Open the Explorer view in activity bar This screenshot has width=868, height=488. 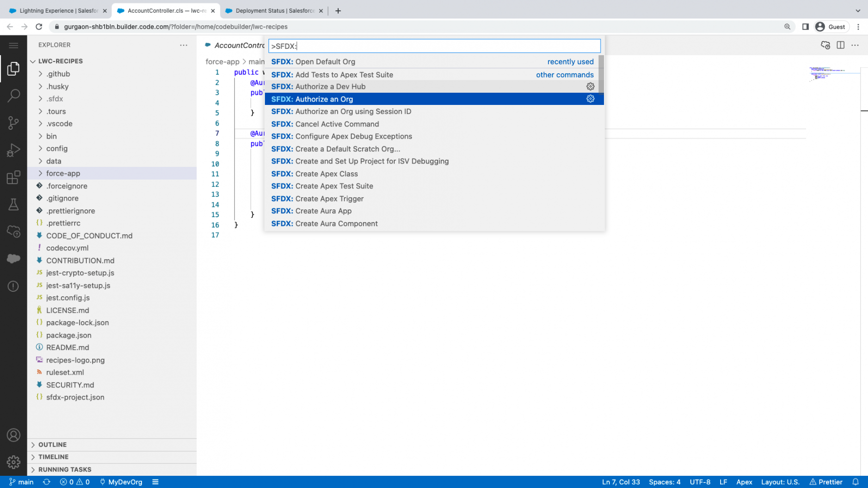click(13, 69)
